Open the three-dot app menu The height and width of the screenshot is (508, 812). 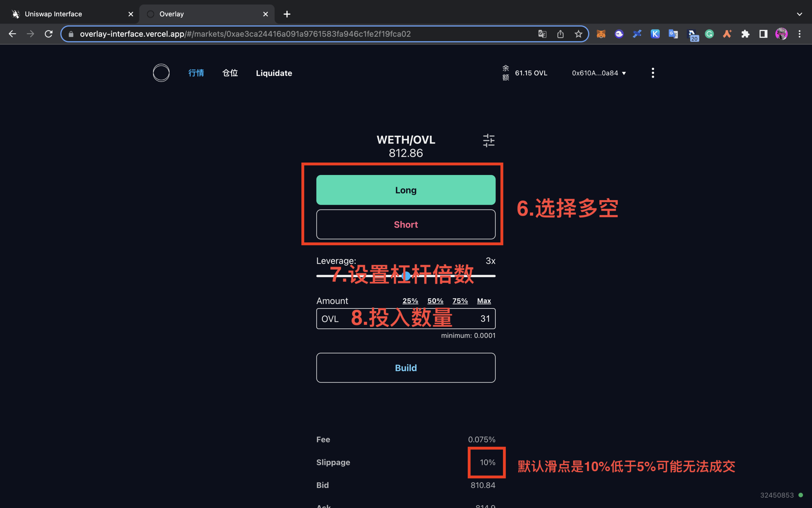pyautogui.click(x=653, y=72)
